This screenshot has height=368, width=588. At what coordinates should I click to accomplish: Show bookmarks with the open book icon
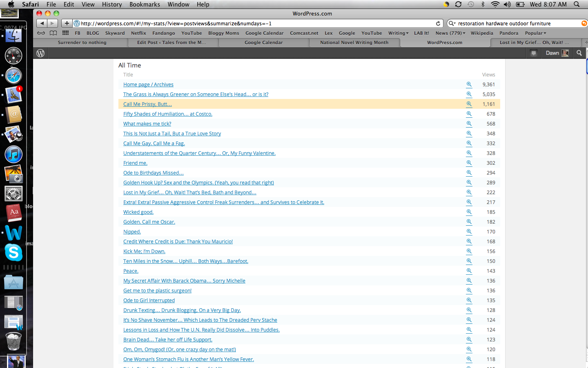click(53, 33)
